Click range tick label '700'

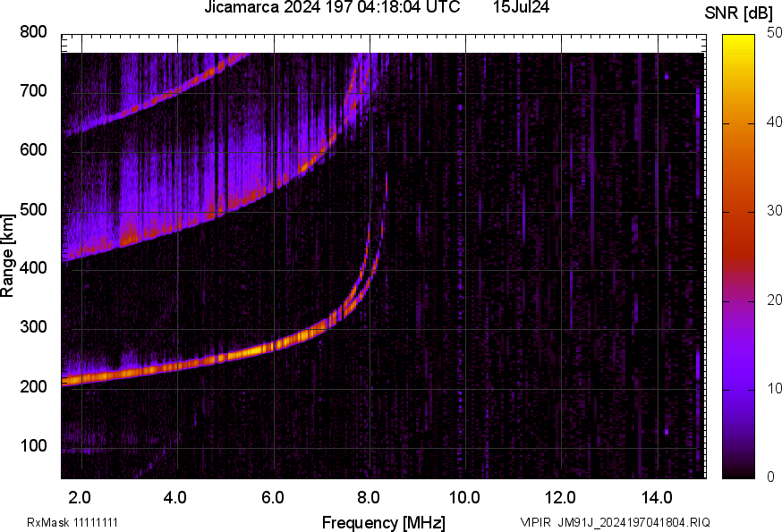click(x=33, y=91)
